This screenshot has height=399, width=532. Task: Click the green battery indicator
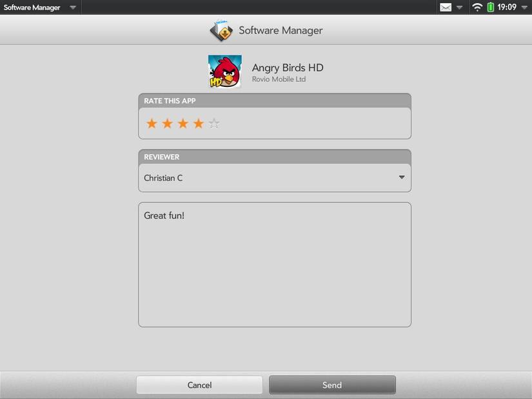pyautogui.click(x=490, y=7)
